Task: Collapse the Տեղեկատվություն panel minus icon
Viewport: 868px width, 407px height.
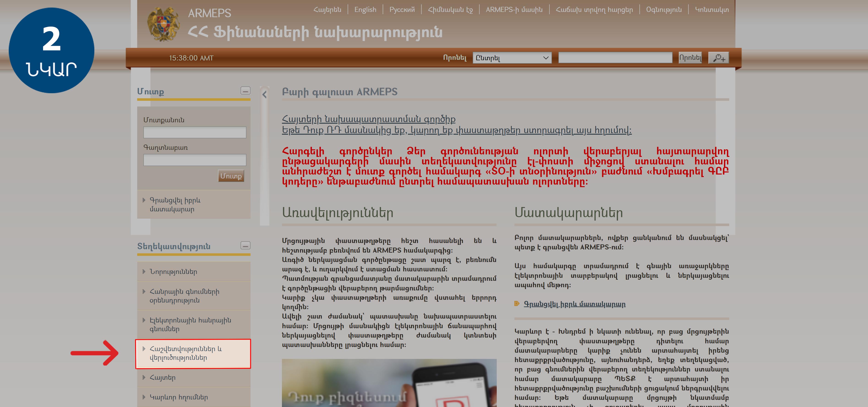Action: click(x=245, y=245)
